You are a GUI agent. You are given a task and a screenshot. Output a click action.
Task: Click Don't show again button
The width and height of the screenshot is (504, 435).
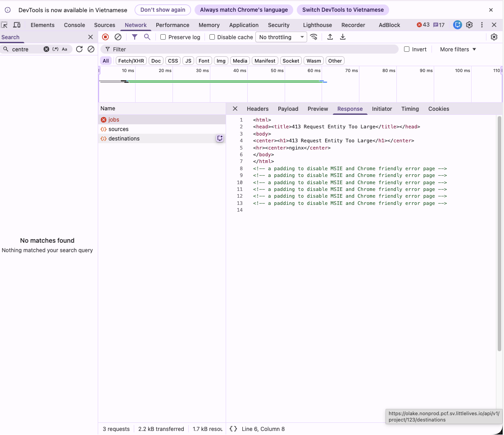163,10
